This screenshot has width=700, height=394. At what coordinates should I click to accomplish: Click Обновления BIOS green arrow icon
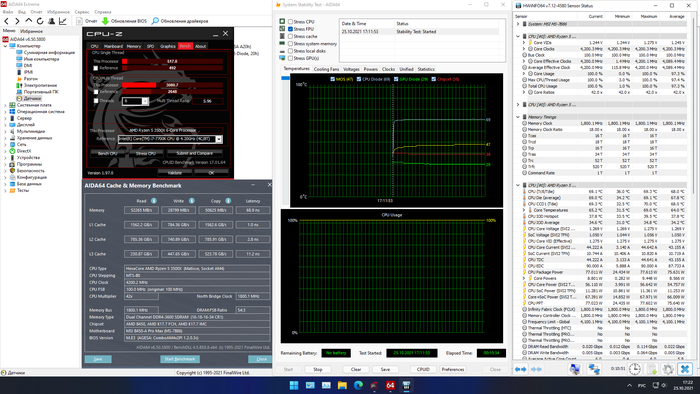(x=105, y=21)
